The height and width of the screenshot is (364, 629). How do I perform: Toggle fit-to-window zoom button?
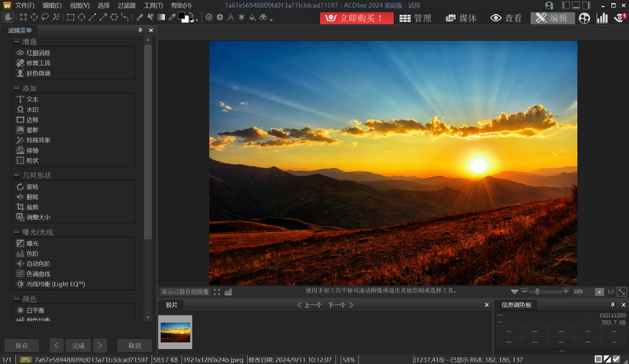621,292
